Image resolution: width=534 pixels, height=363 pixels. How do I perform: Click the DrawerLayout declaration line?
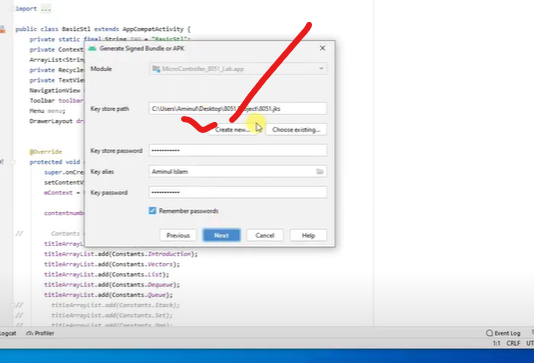point(57,121)
